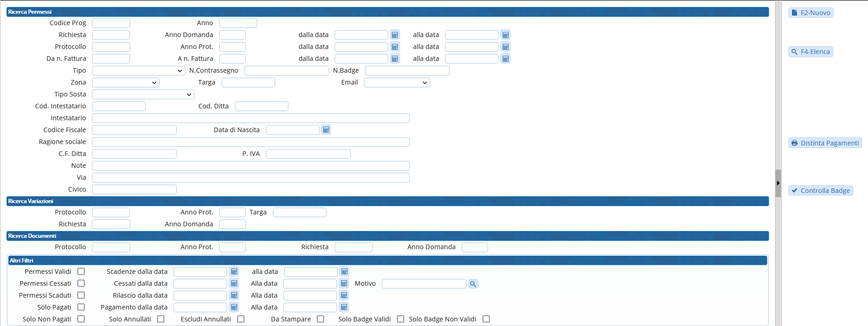Screen dimensions: 868x326
Task: Open calendar for Cessati Alla data
Action: pos(344,283)
